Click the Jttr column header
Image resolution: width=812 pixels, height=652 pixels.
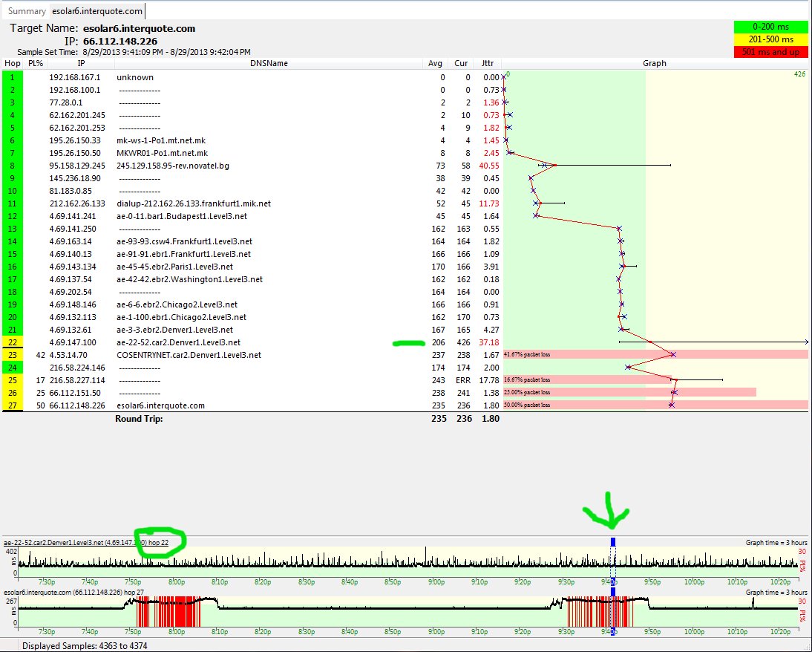(x=488, y=63)
